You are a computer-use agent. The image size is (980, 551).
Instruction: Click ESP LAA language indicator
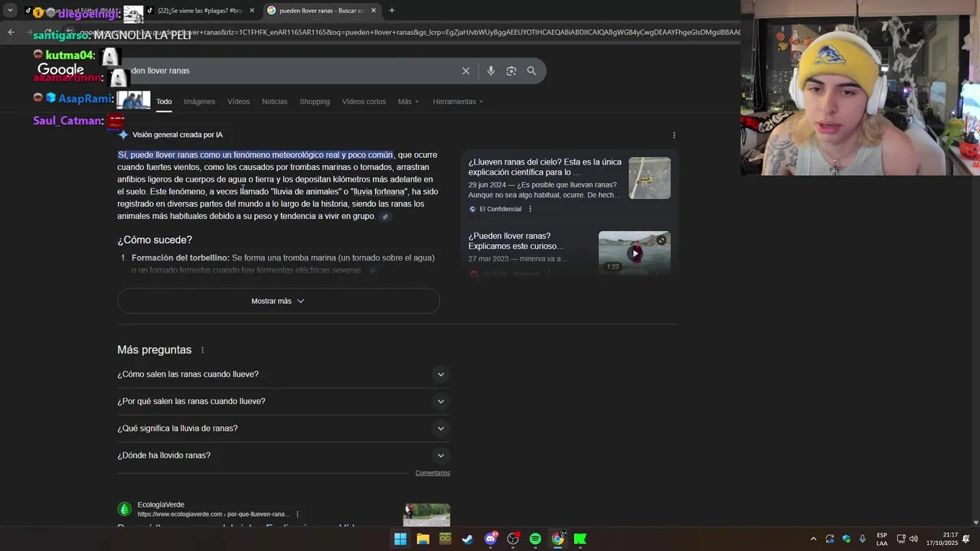(x=882, y=539)
